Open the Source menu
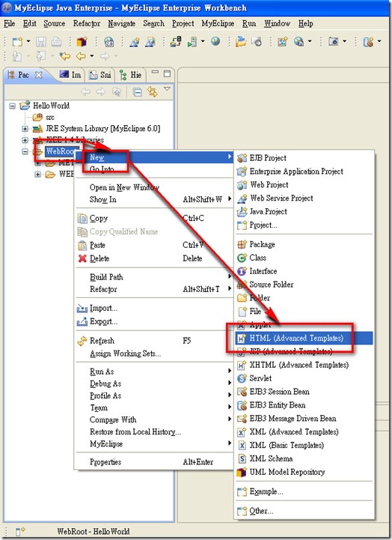This screenshot has height=540, width=392. click(x=55, y=23)
